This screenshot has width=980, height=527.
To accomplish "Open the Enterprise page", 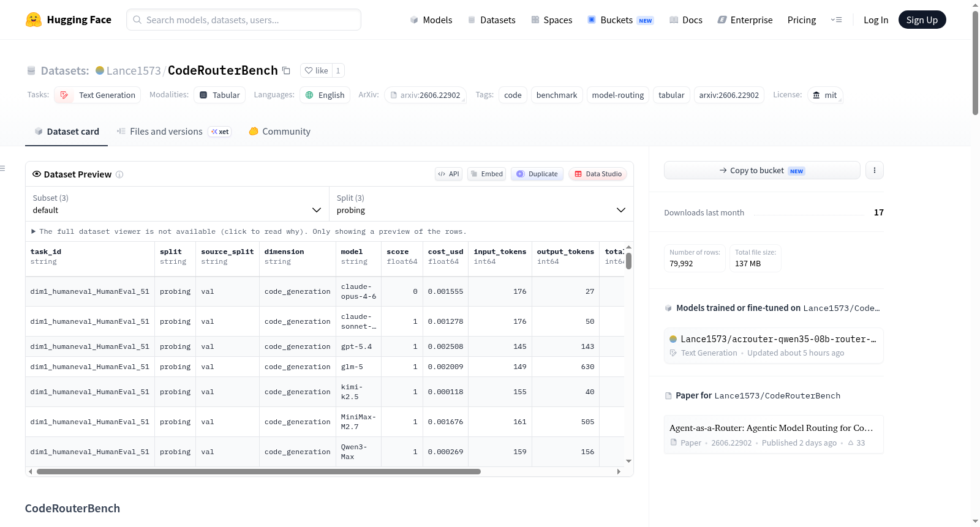I will [x=745, y=20].
